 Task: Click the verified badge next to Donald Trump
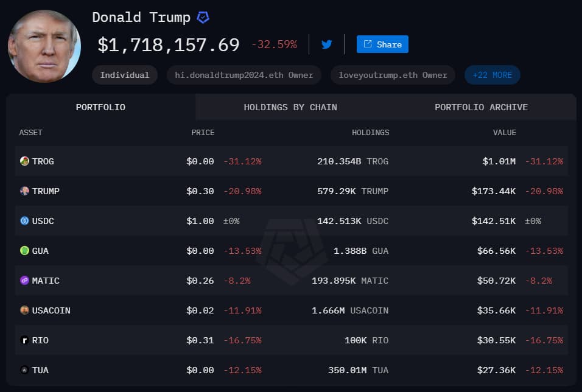pyautogui.click(x=201, y=17)
